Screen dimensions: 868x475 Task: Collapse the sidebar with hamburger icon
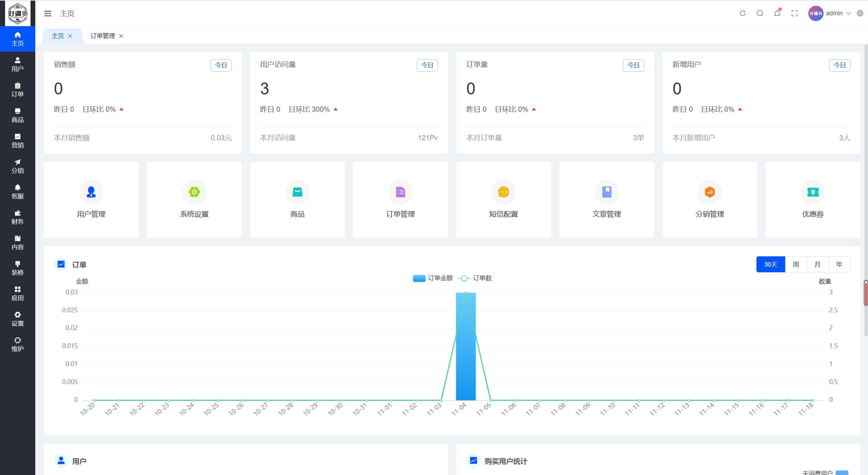[x=48, y=14]
